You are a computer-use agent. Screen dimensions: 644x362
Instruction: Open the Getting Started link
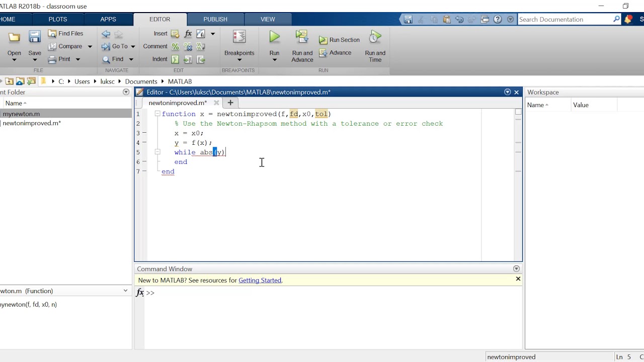pos(260,281)
